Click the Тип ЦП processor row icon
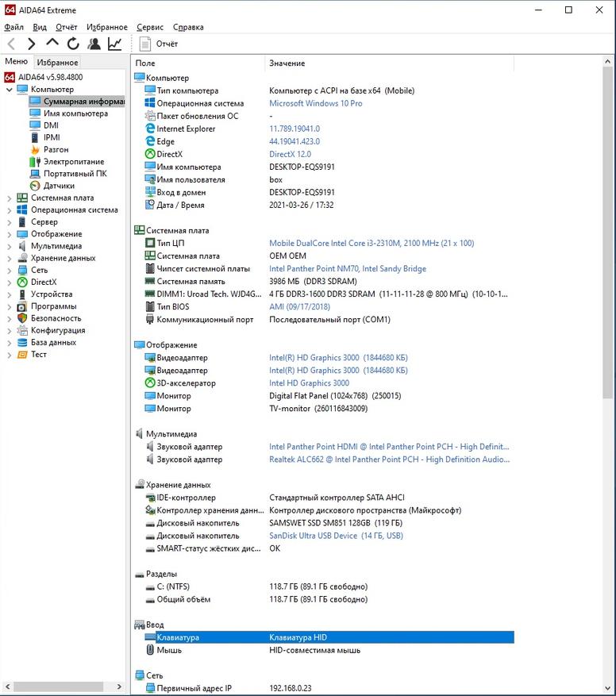Viewport: 616px width, 696px height. 150,244
